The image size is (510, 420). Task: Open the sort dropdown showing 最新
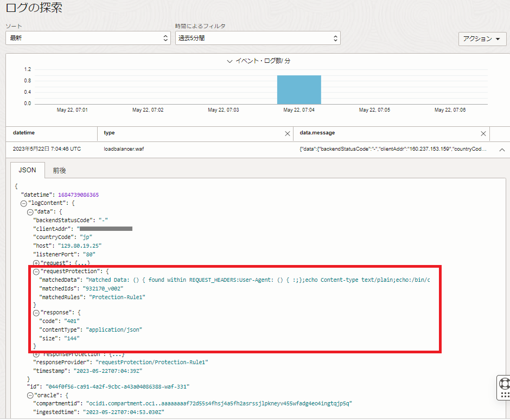(x=88, y=38)
